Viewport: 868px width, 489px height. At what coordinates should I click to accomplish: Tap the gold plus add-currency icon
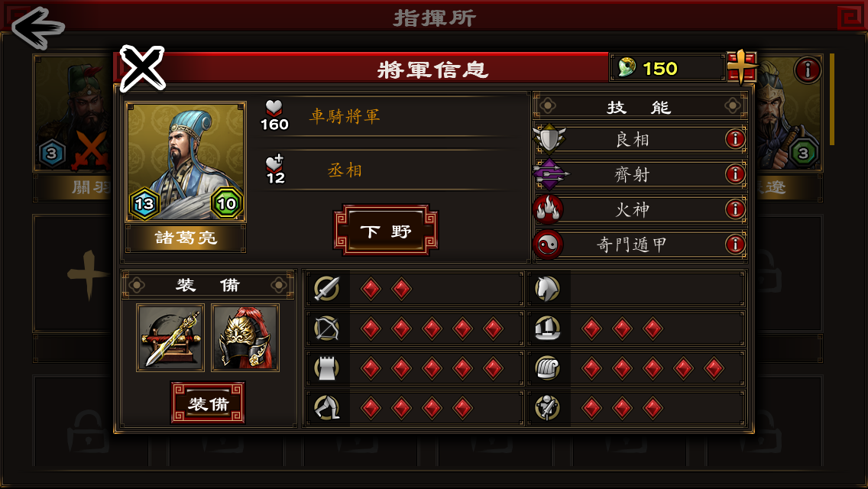click(741, 67)
